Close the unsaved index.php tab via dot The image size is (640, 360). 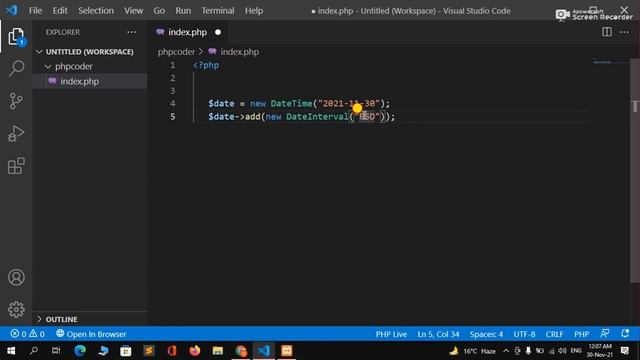point(218,32)
